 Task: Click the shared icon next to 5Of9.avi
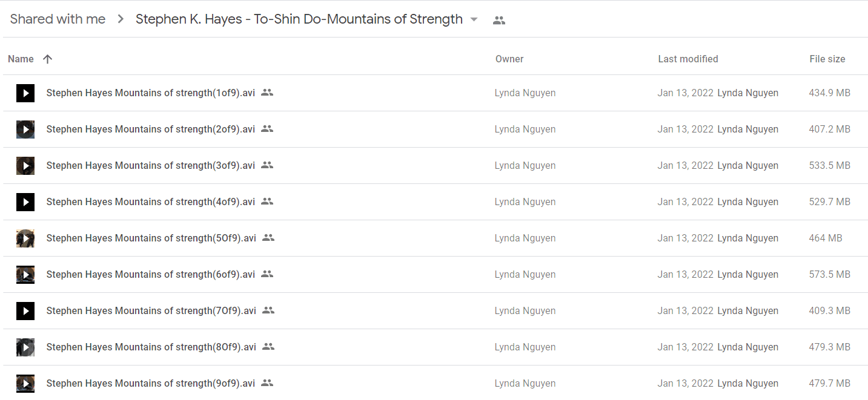(x=268, y=238)
